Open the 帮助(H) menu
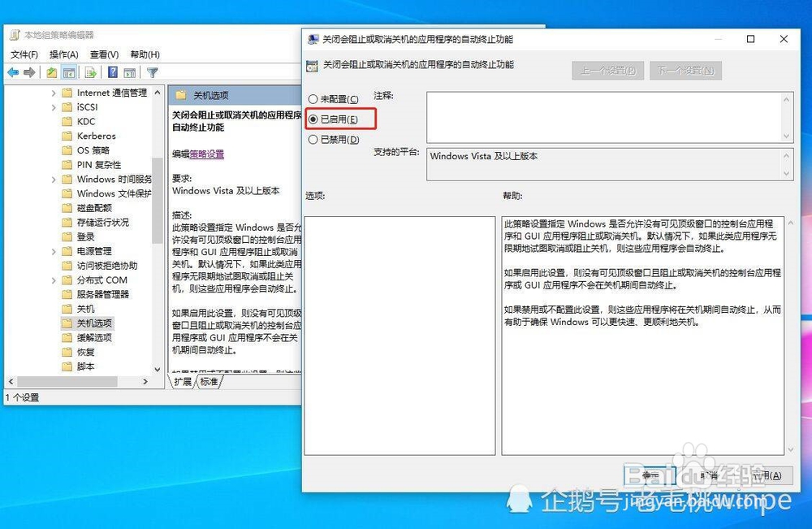812x529 pixels. coord(145,54)
